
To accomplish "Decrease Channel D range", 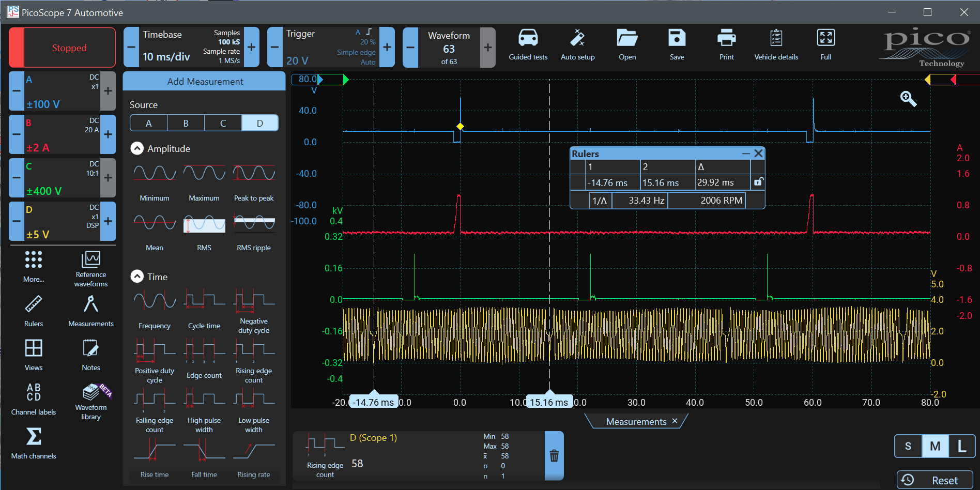I will click(x=17, y=221).
